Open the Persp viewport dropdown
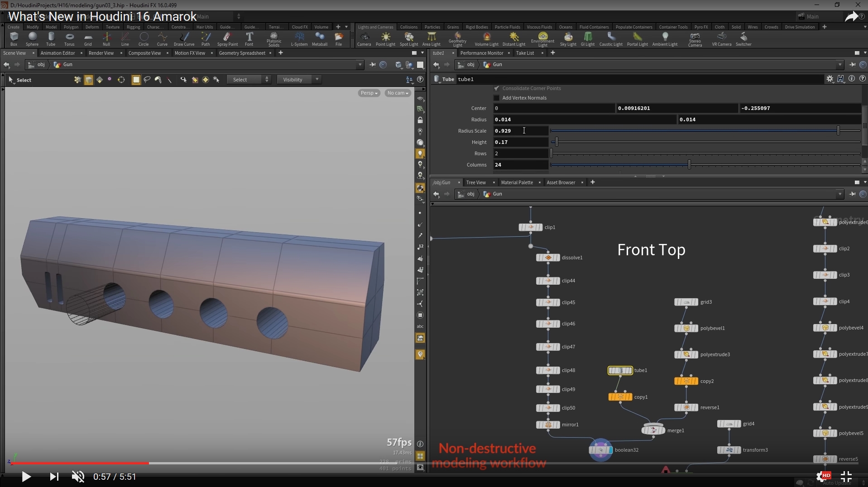Image resolution: width=868 pixels, height=487 pixels. [369, 93]
